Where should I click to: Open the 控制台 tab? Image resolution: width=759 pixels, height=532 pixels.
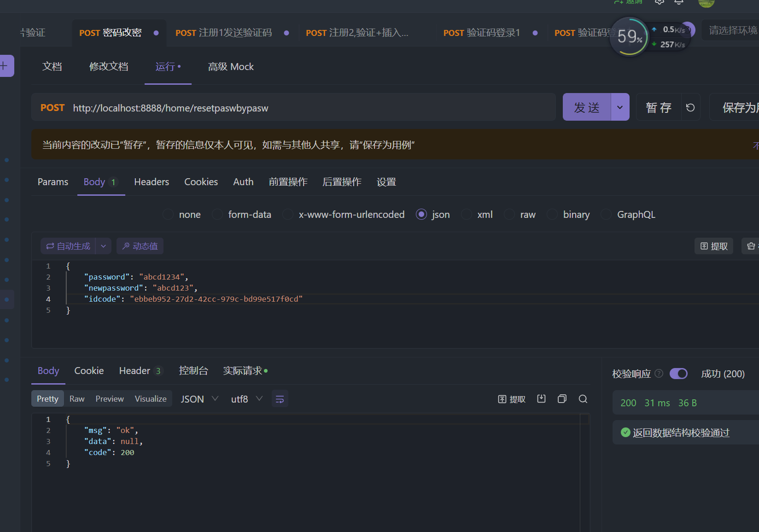tap(193, 371)
